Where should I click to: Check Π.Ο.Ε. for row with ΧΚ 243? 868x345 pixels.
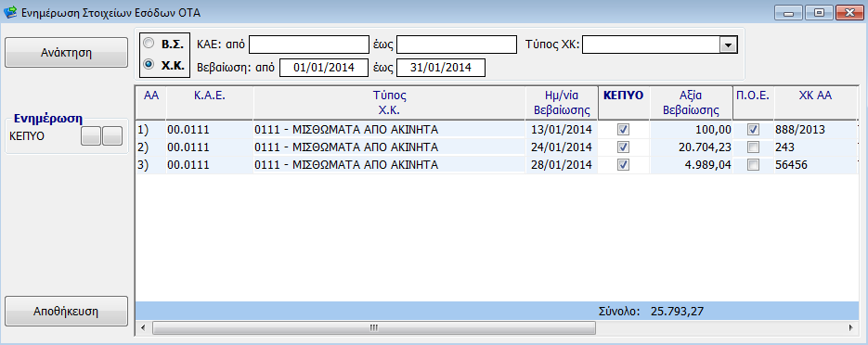pos(753,147)
